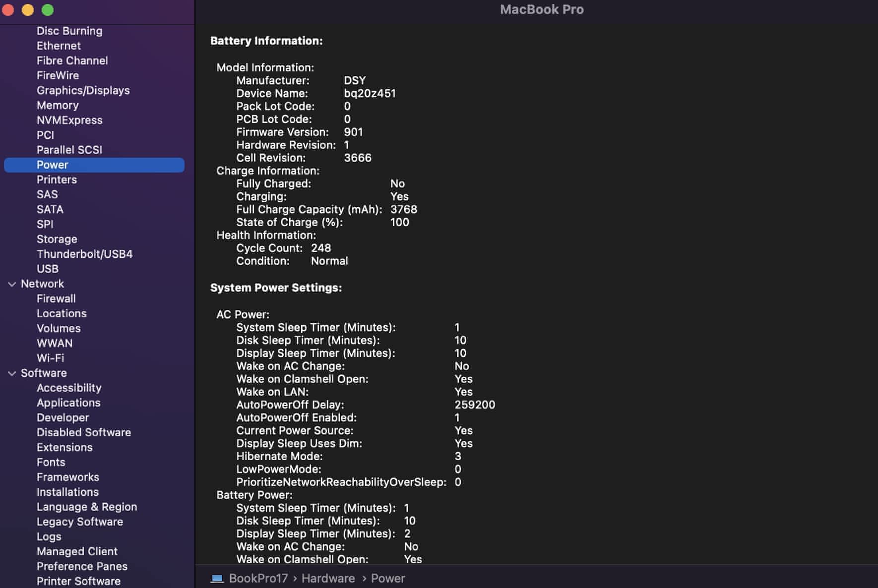Collapse the Software section chevron
Viewport: 878px width, 588px height.
[12, 373]
